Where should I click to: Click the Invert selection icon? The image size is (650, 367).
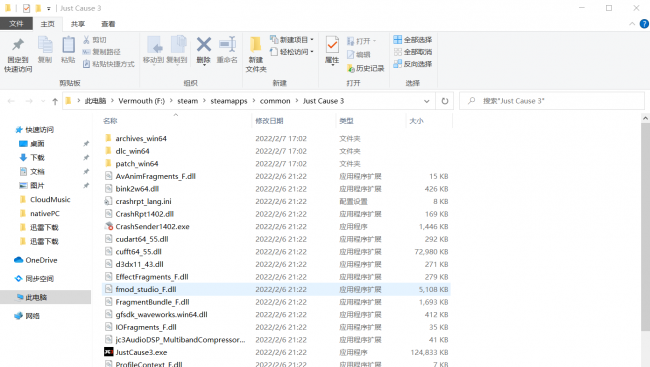tap(398, 64)
